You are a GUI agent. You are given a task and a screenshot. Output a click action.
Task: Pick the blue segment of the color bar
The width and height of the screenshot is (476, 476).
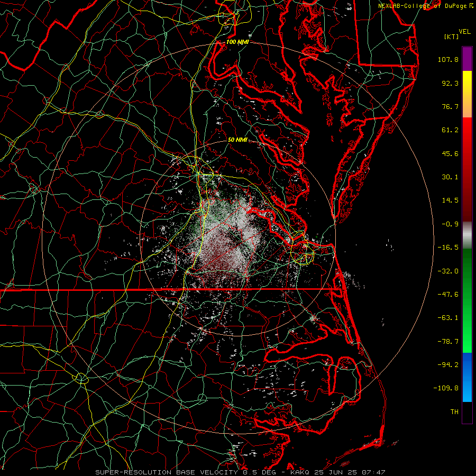467,377
